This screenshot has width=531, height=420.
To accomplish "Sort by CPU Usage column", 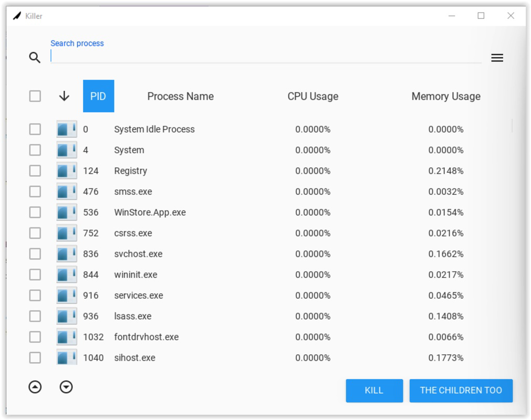I will point(313,97).
